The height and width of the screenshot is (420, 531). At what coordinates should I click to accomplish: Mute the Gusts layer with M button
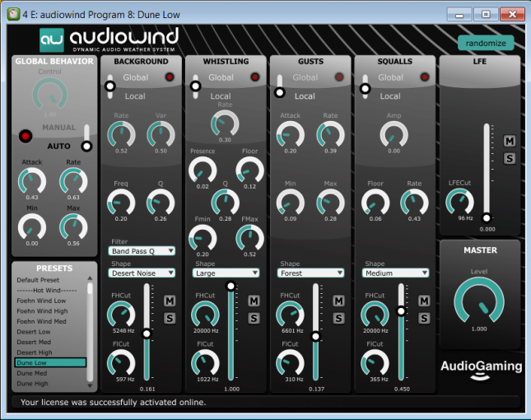pos(338,301)
